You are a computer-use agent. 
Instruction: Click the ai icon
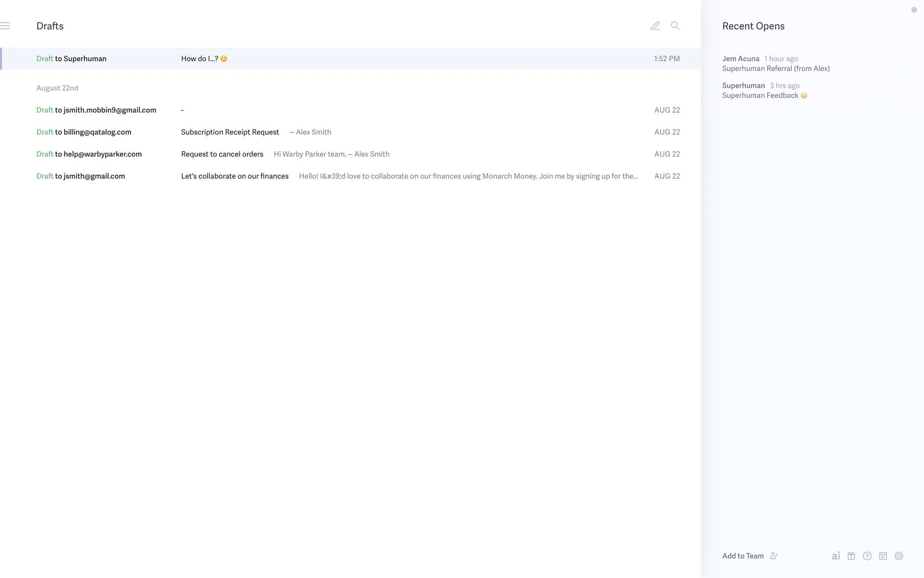tap(836, 556)
